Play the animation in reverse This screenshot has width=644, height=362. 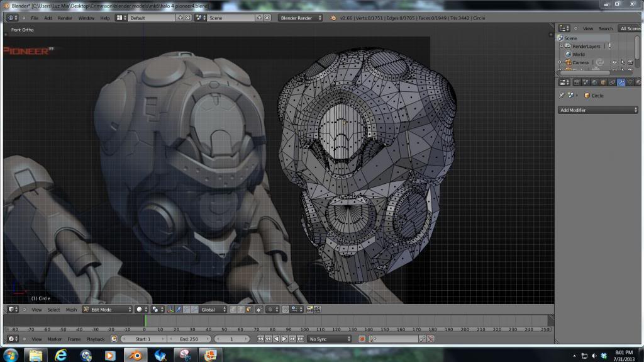(276, 339)
